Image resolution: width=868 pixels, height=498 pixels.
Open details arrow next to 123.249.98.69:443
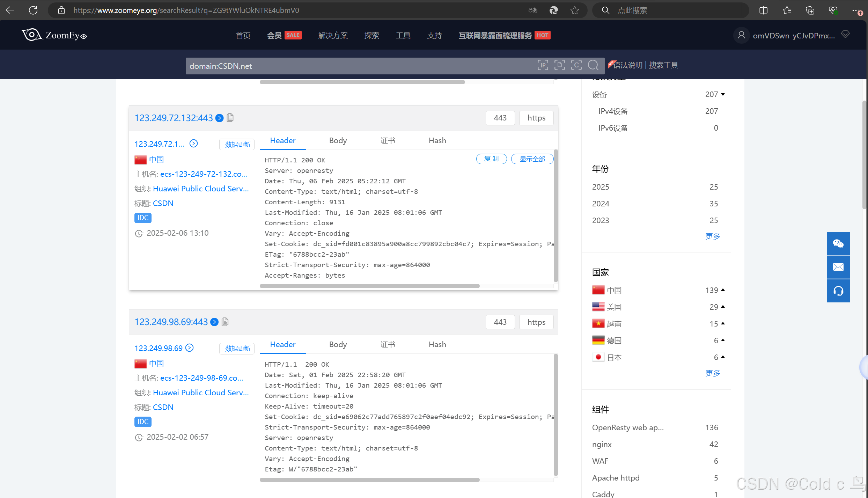click(x=215, y=322)
